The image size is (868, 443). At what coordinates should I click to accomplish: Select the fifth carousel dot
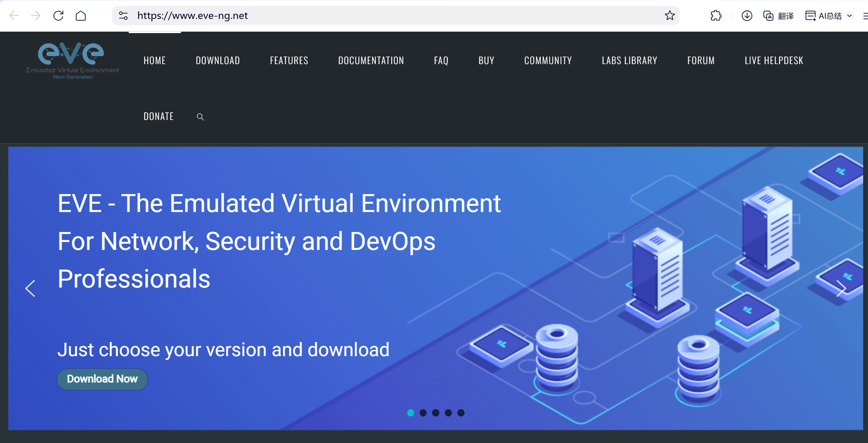[x=461, y=413]
